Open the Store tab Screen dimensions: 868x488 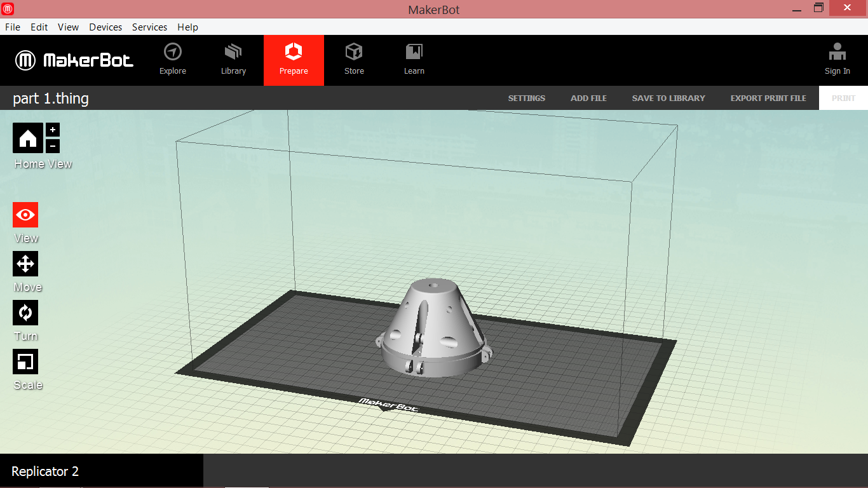[354, 60]
